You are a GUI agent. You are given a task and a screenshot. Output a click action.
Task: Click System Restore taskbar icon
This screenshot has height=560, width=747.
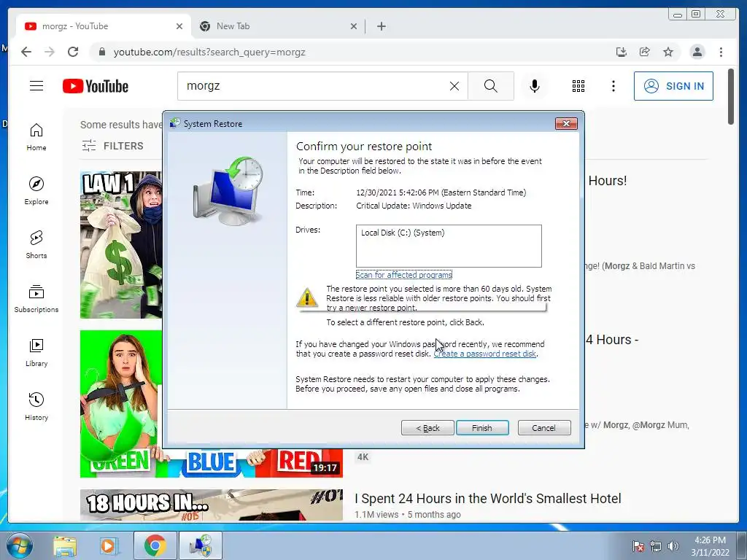201,546
